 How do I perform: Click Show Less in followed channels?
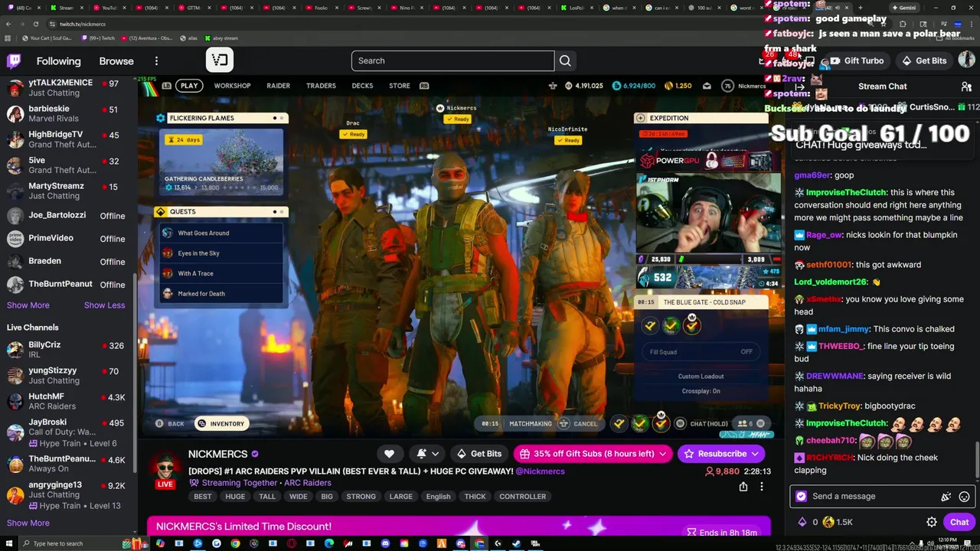[x=104, y=305]
